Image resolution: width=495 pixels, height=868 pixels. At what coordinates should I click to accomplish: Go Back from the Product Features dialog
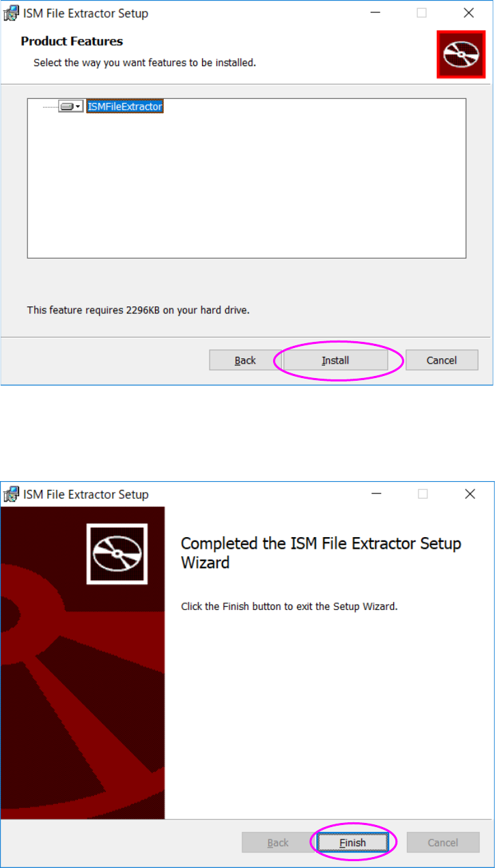point(245,360)
